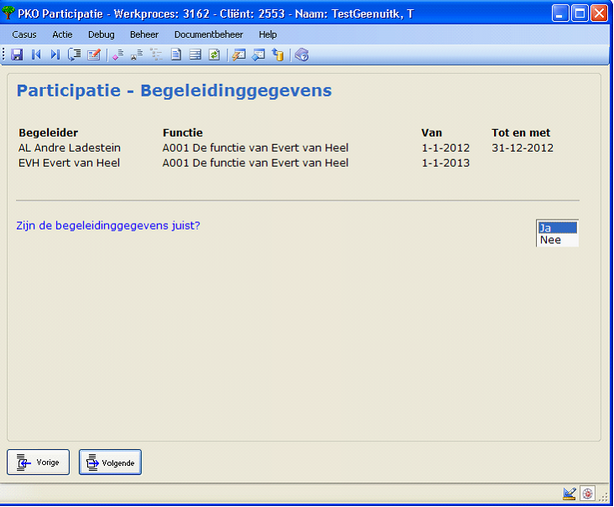Click the application tree icon in title bar
The height and width of the screenshot is (507, 614).
point(8,13)
